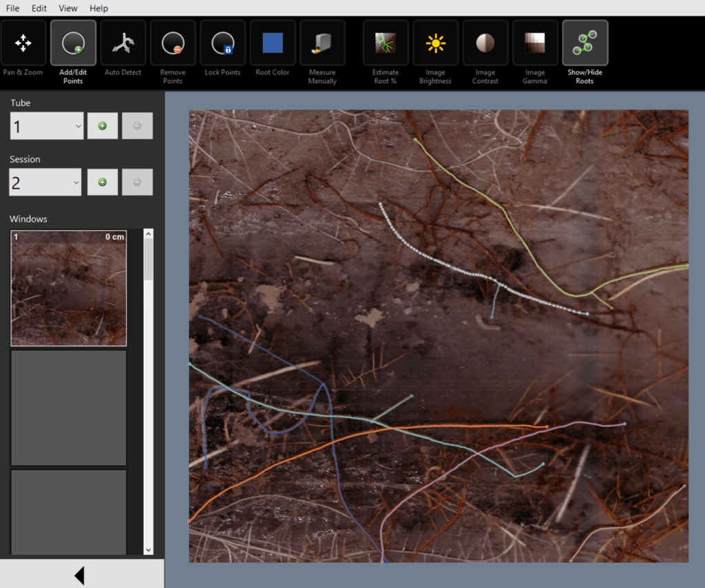Image resolution: width=705 pixels, height=588 pixels.
Task: Click Estimate Root % tool
Action: point(386,44)
